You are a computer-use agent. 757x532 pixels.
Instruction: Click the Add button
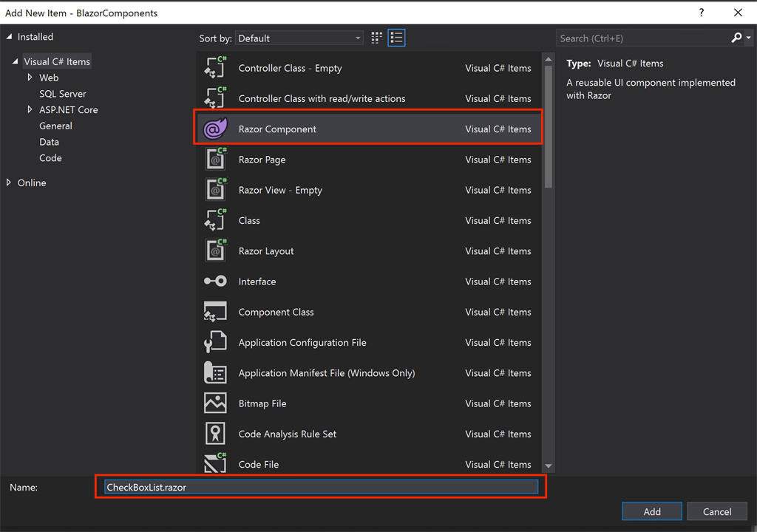(x=652, y=511)
